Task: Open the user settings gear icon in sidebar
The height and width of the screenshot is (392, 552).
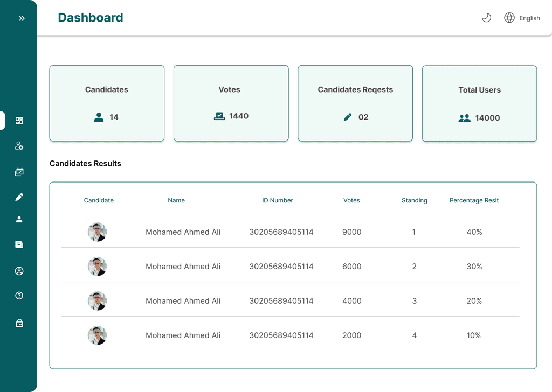Action: pyautogui.click(x=19, y=146)
